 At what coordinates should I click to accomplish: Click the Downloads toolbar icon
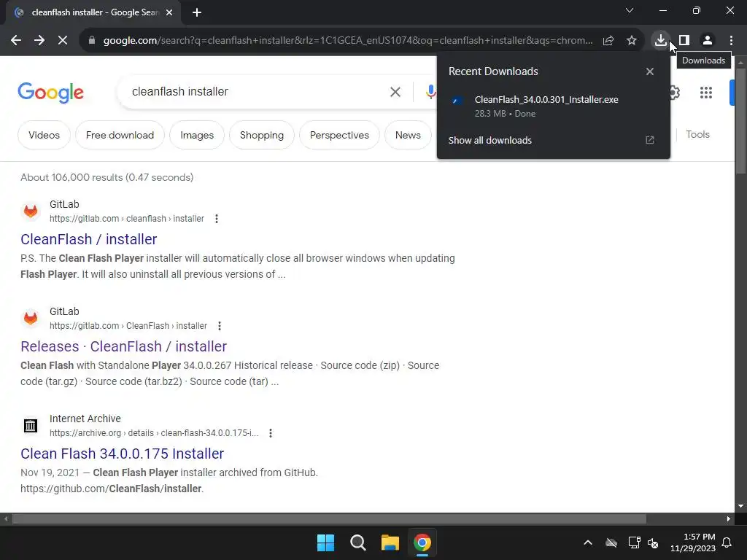[660, 40]
